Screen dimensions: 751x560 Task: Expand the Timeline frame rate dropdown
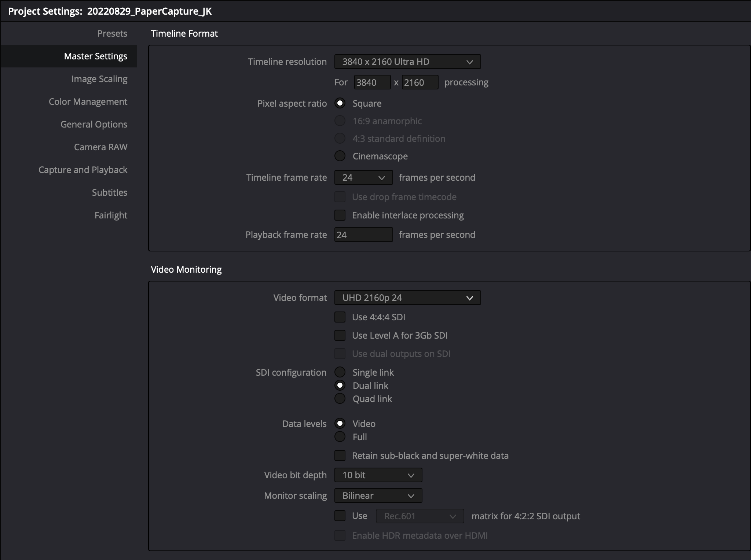[363, 177]
